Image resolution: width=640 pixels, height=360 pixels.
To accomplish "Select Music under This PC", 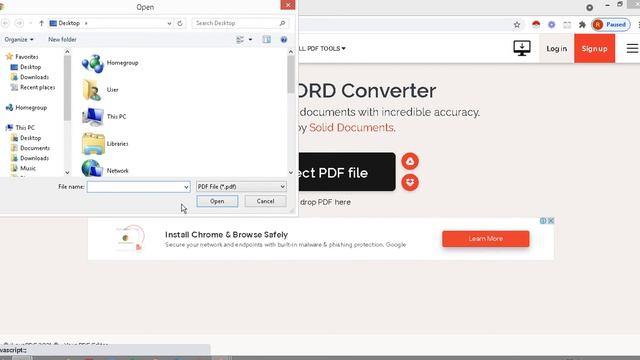I will click(x=23, y=168).
